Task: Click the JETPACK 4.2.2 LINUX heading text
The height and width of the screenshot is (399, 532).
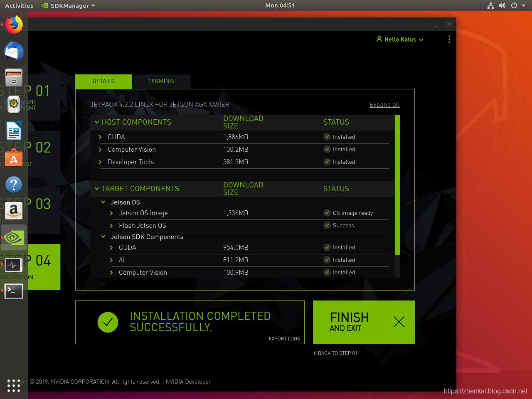Action: click(160, 105)
